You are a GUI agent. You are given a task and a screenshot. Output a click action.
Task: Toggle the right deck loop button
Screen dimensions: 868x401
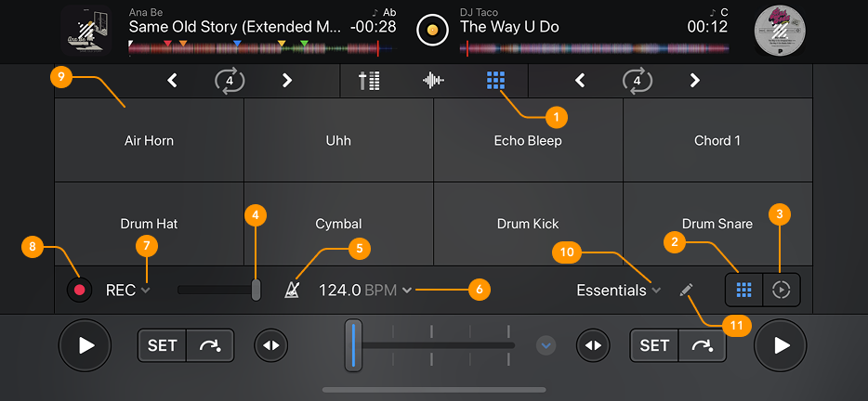pos(638,81)
